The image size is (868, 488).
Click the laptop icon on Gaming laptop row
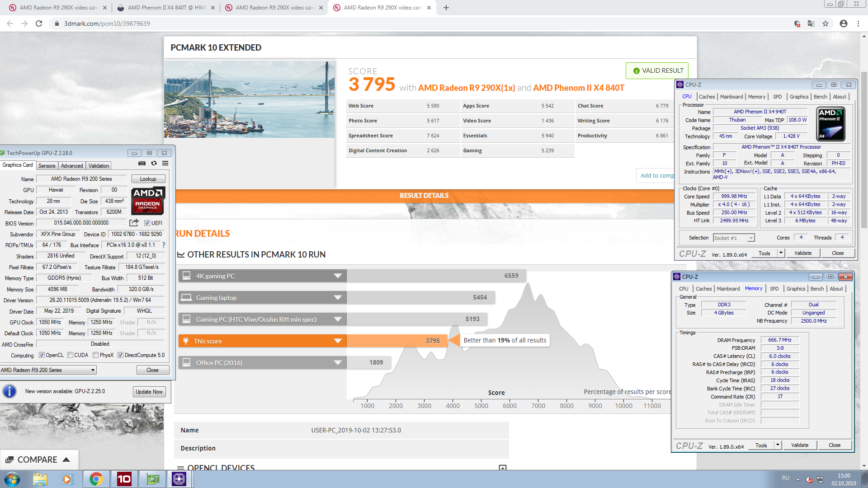(x=186, y=297)
